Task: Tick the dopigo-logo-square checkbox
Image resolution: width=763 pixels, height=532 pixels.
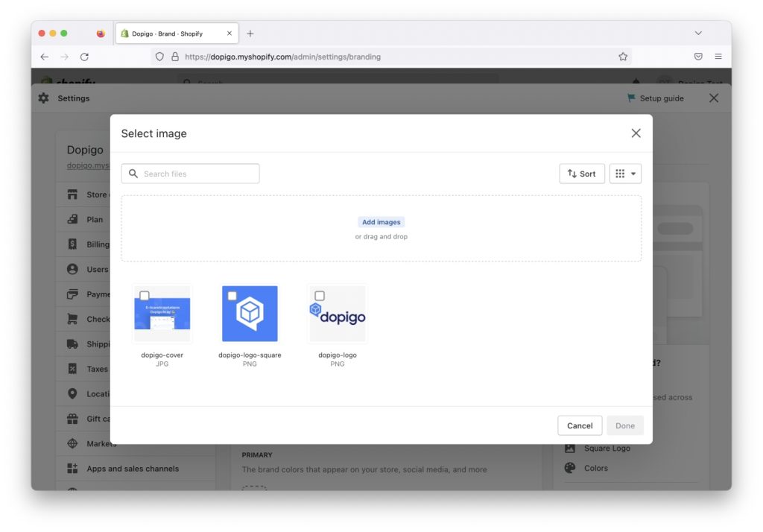Action: [x=232, y=296]
